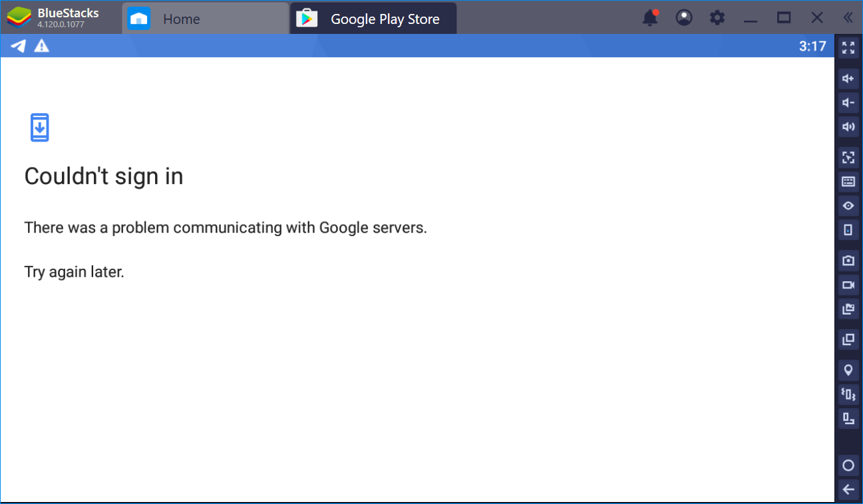Maximize the BlueStacks window
The image size is (863, 504).
tap(784, 18)
